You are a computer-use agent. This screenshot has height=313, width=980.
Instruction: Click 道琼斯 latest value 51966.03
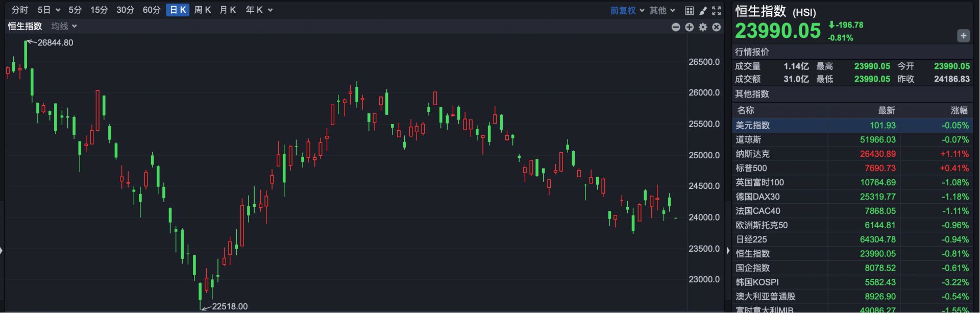878,139
